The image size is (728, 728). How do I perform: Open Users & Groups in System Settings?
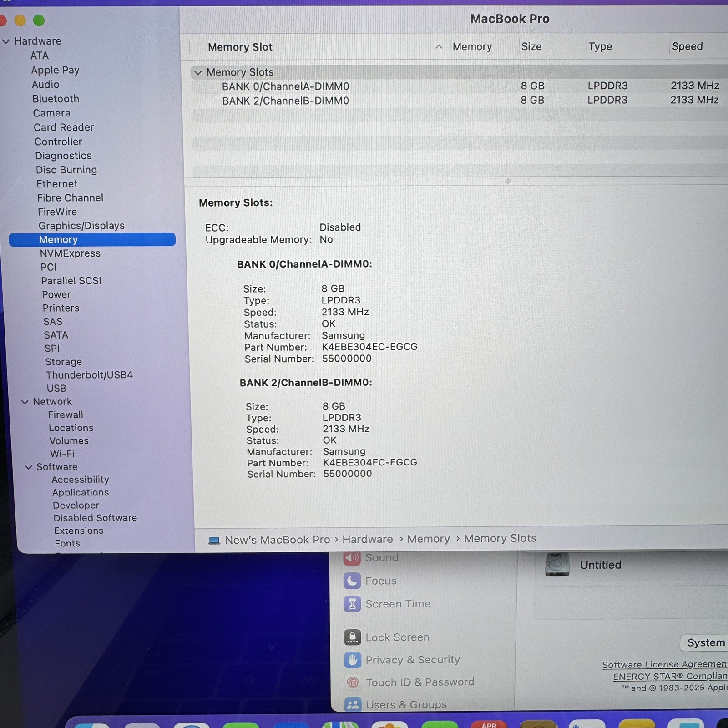(406, 705)
